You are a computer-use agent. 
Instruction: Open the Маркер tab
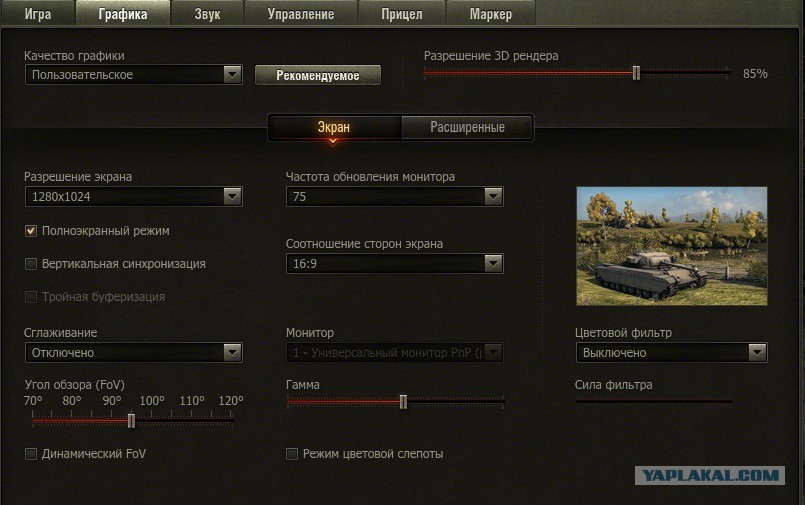tap(491, 14)
